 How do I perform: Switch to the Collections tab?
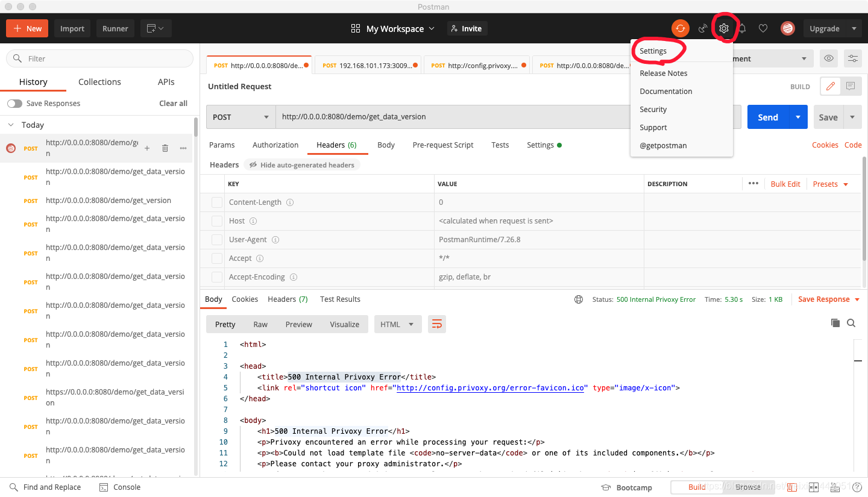99,81
